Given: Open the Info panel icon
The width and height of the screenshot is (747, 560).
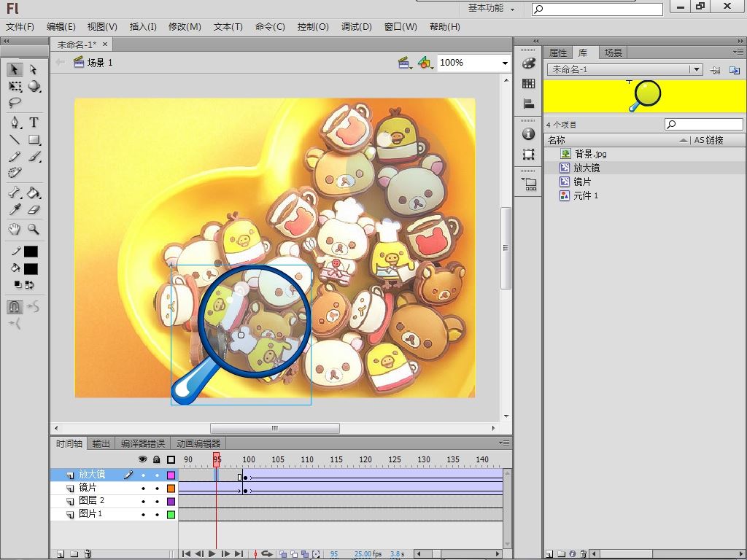Looking at the screenshot, I should [528, 134].
